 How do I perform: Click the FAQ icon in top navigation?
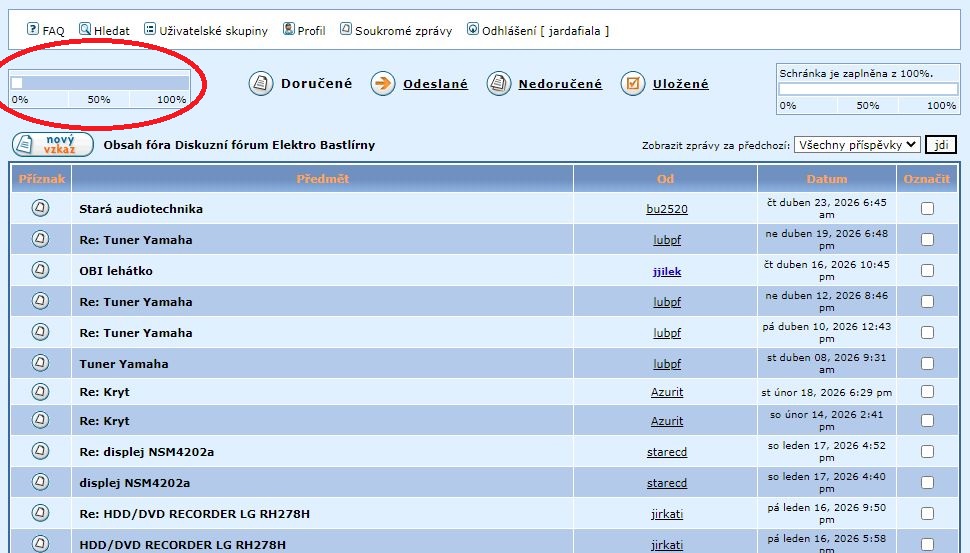pos(32,30)
